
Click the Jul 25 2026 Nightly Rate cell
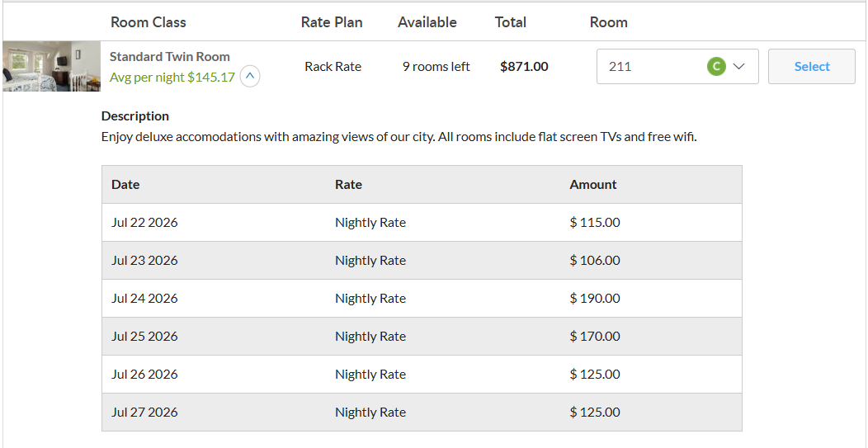pyautogui.click(x=370, y=336)
